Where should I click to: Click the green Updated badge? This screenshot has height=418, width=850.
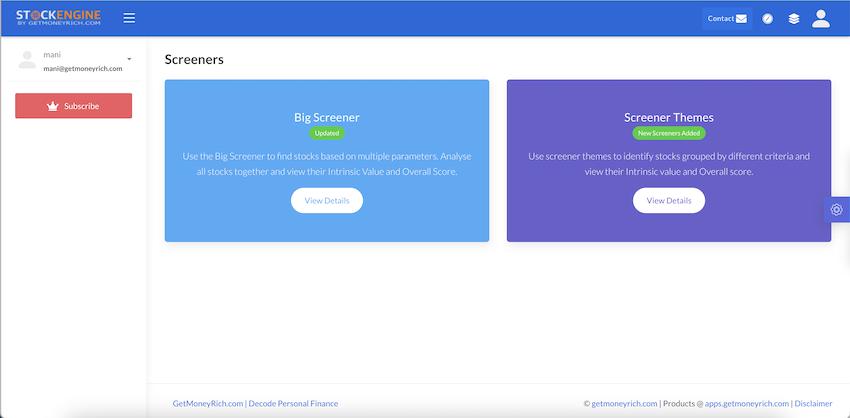point(327,133)
